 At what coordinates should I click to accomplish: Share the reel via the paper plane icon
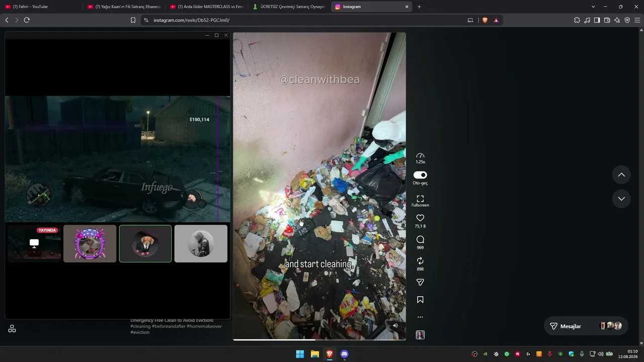(420, 283)
